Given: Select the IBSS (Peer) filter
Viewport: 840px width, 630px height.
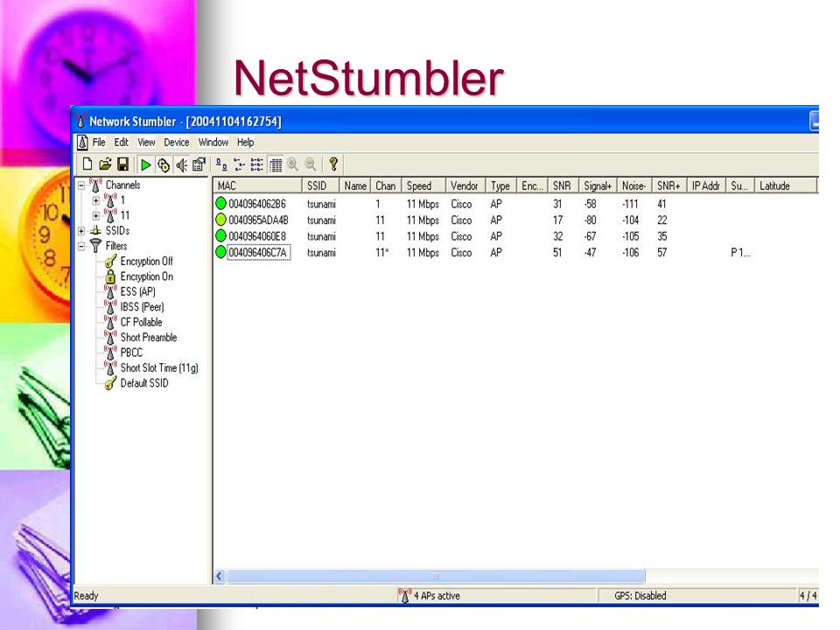Looking at the screenshot, I should [x=142, y=307].
